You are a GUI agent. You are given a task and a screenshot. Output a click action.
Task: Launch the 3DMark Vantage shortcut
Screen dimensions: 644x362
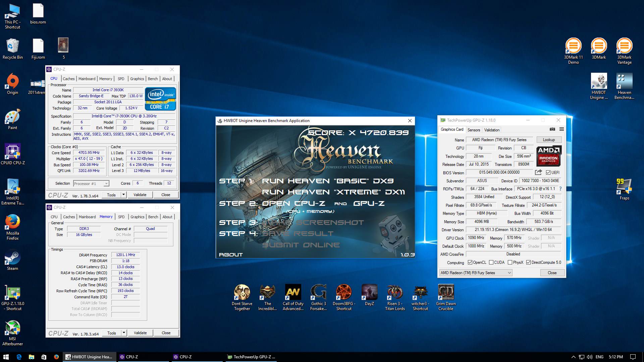click(624, 51)
